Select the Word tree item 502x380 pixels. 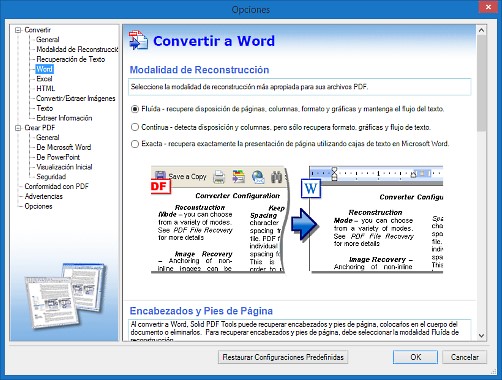click(x=44, y=69)
